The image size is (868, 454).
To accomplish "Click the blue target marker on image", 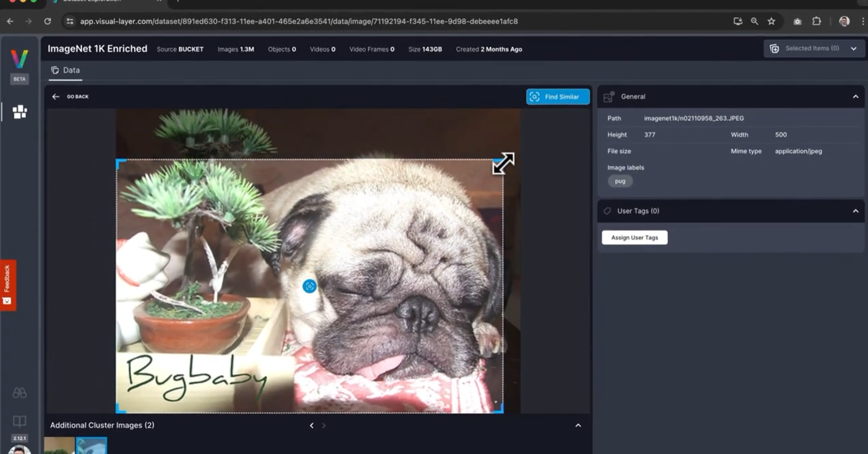I will coord(309,286).
